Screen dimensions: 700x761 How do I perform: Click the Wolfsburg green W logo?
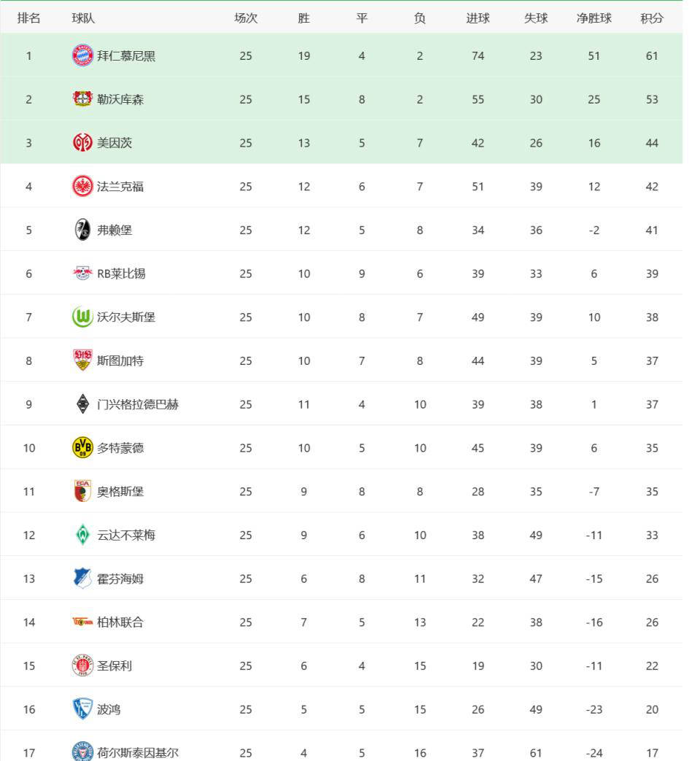[82, 317]
